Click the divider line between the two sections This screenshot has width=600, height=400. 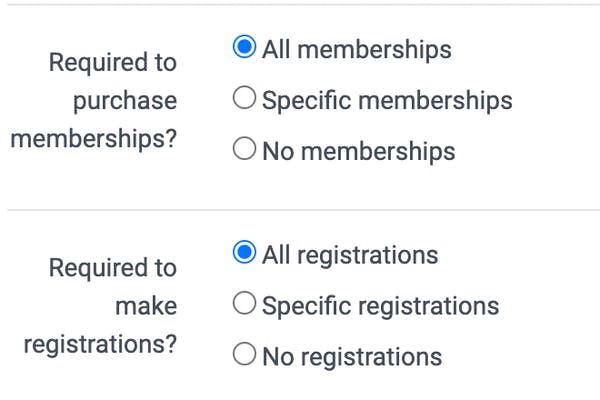pyautogui.click(x=304, y=210)
